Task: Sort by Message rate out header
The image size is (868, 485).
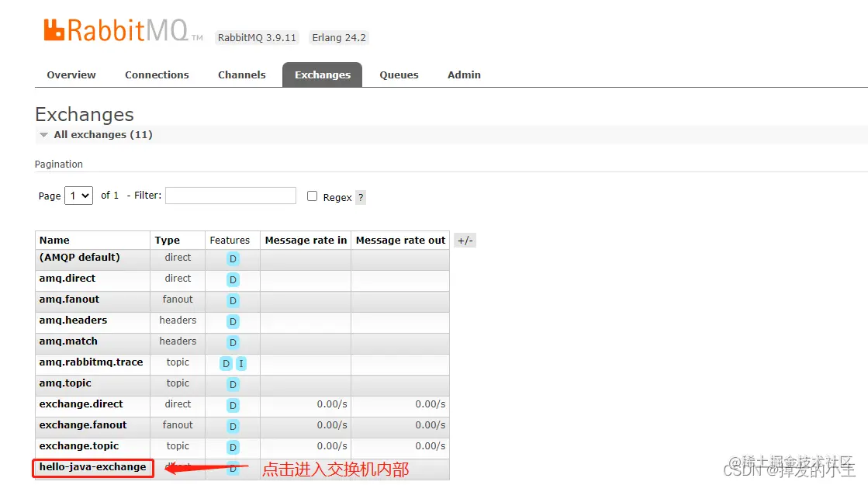Action: (400, 241)
